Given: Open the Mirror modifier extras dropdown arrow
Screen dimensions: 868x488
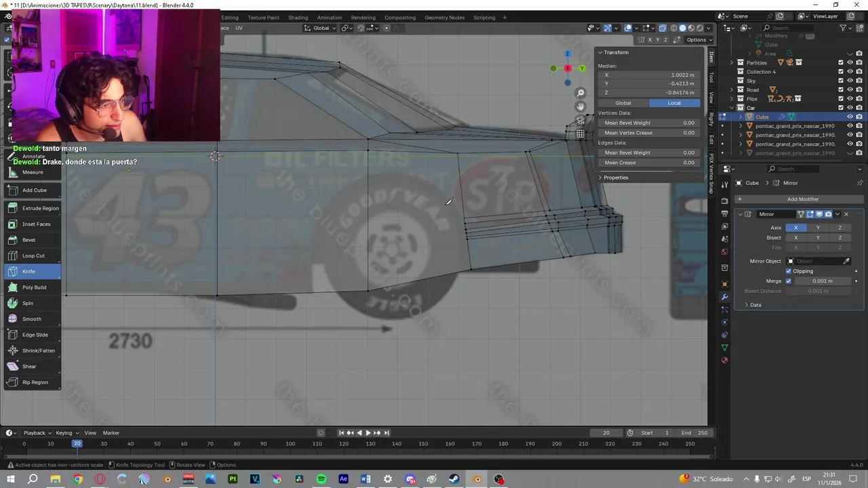Looking at the screenshot, I should coord(837,214).
